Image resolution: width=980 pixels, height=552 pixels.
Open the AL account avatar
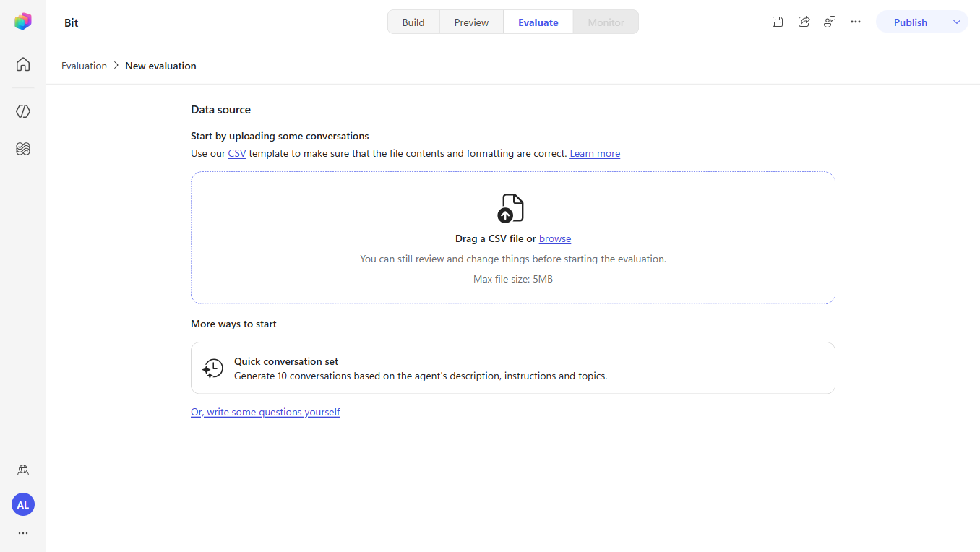23,505
